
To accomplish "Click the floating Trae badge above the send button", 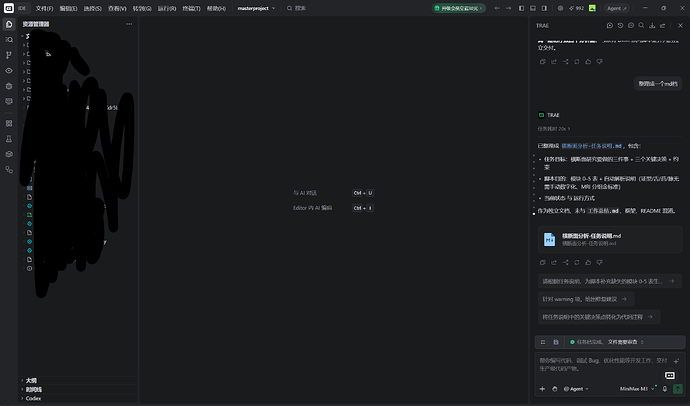I will 670,375.
